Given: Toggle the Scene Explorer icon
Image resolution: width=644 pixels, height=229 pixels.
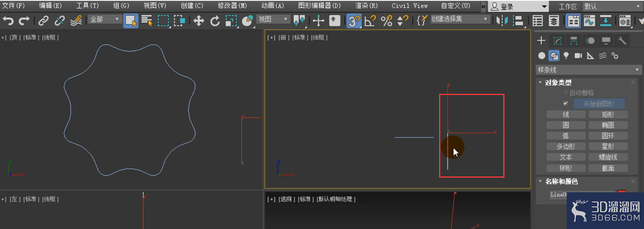Looking at the screenshot, I should click(537, 20).
